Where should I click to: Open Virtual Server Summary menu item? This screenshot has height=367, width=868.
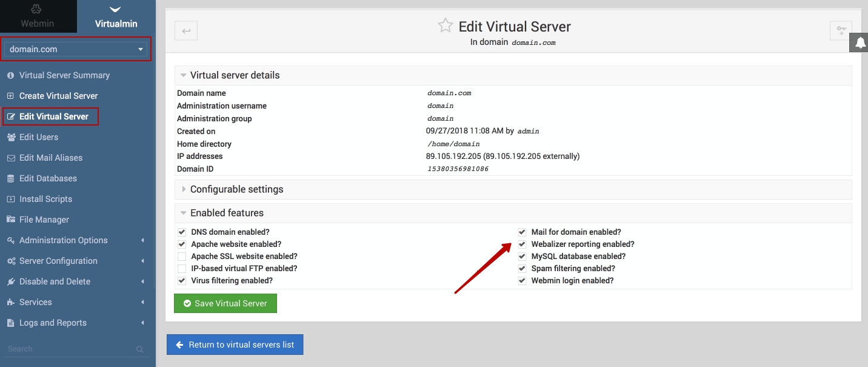64,75
